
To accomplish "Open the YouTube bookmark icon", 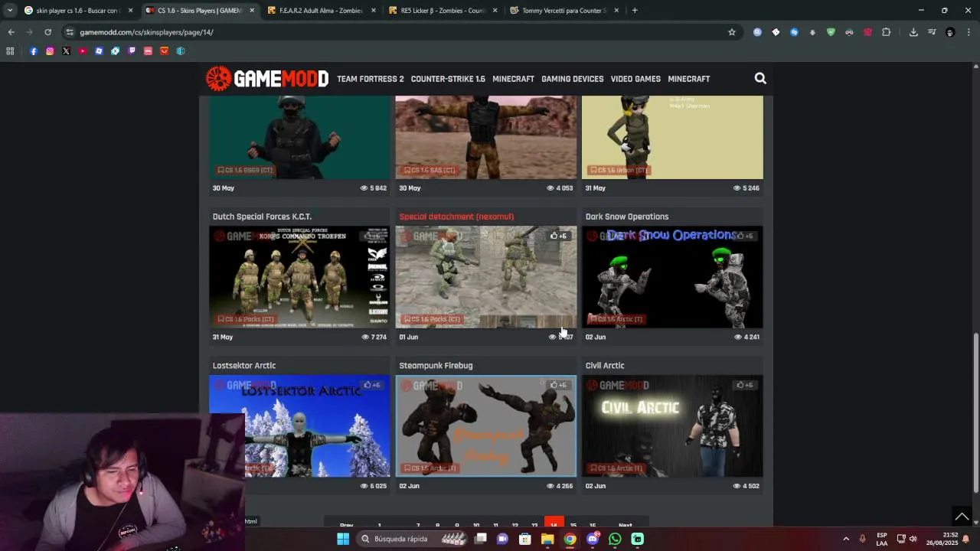I will point(83,51).
